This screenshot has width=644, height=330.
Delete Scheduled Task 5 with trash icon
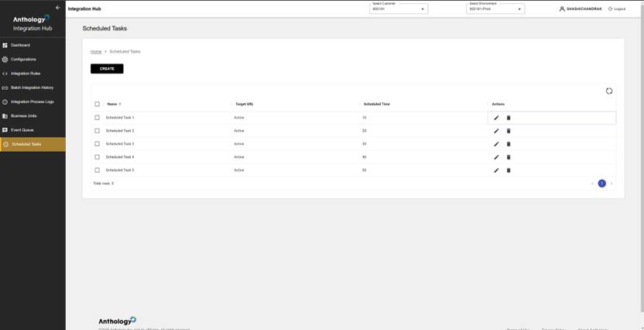pos(509,170)
